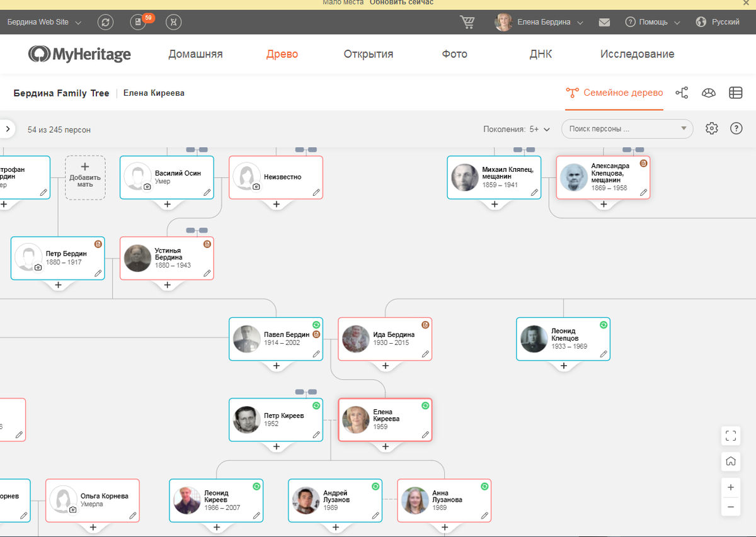
Task: Open the tree help question mark
Action: point(736,128)
